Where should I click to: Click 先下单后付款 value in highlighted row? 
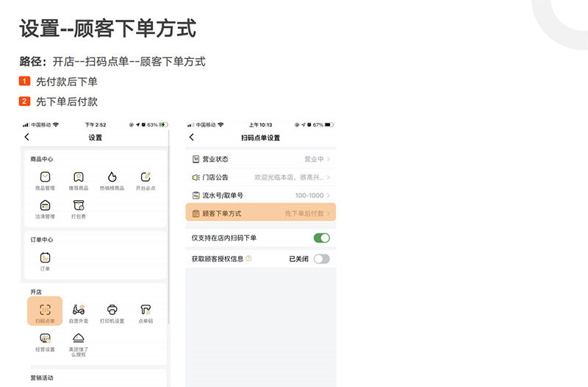tap(304, 213)
